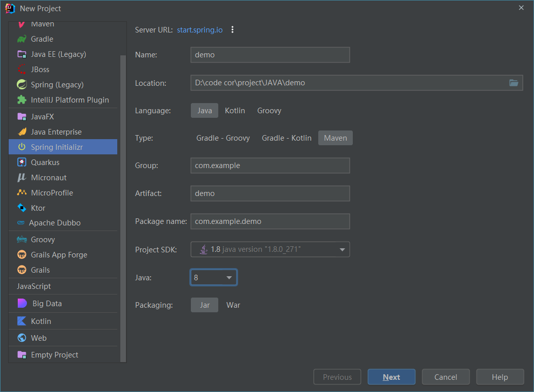
Task: Choose Gradle - Kotlin project type
Action: tap(286, 138)
